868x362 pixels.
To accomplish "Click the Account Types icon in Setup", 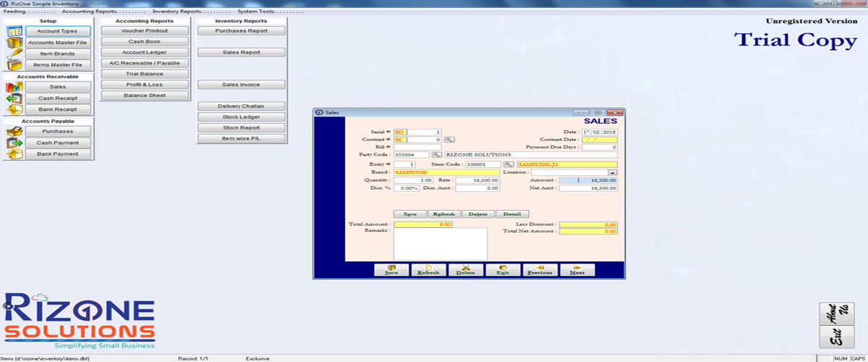I will 14,31.
